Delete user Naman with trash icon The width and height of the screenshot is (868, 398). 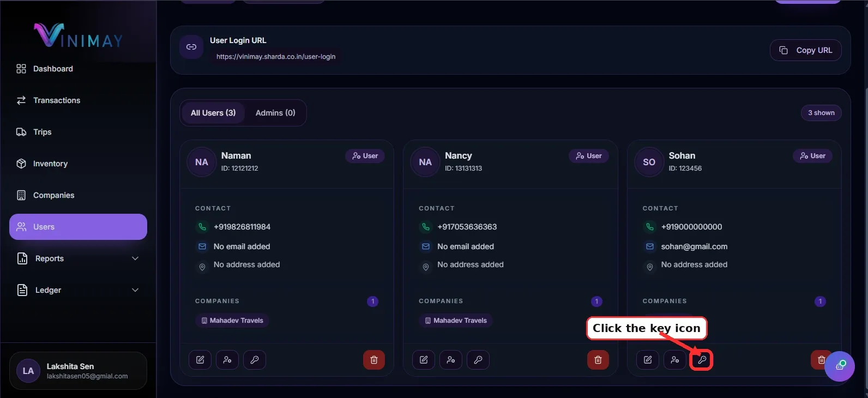tap(374, 360)
